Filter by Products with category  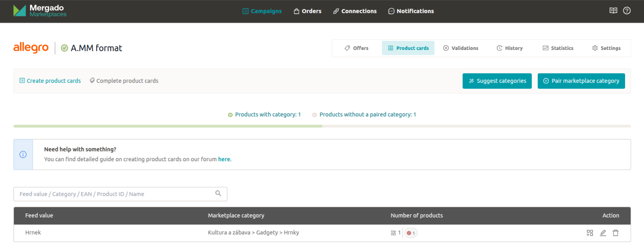pyautogui.click(x=265, y=114)
